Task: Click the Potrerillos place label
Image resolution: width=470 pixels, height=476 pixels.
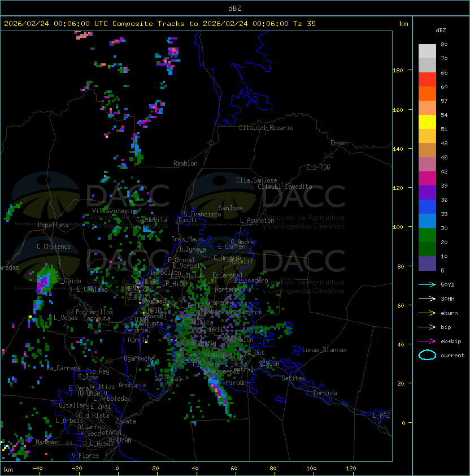Action: click(94, 312)
